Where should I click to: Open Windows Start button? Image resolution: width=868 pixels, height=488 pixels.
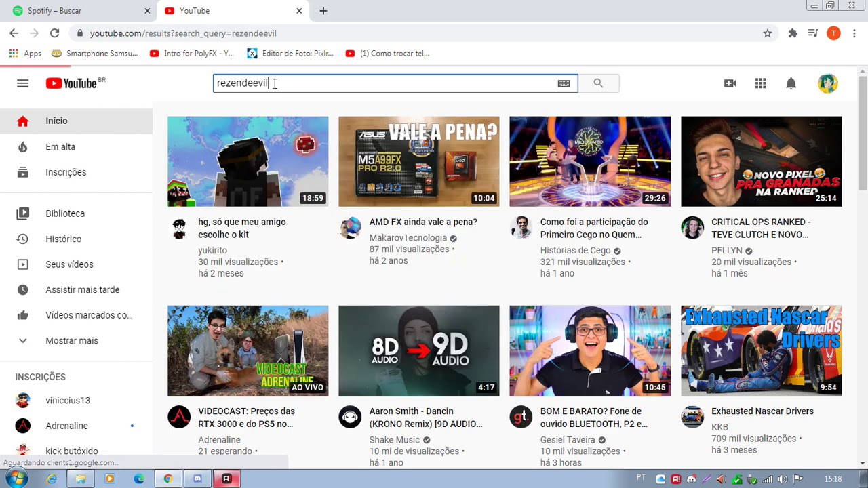click(16, 479)
